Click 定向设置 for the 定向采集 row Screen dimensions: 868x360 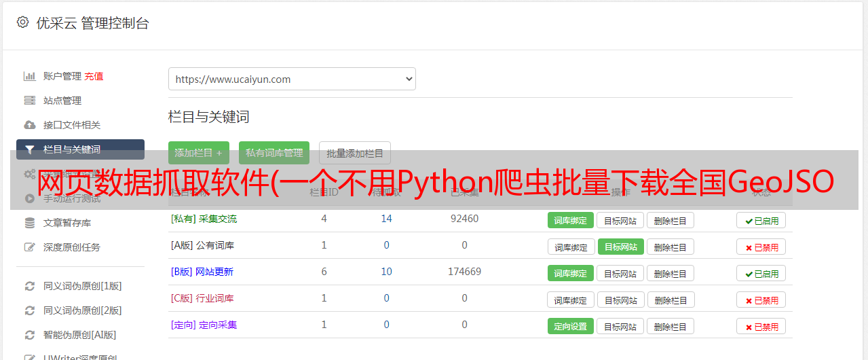(x=570, y=326)
